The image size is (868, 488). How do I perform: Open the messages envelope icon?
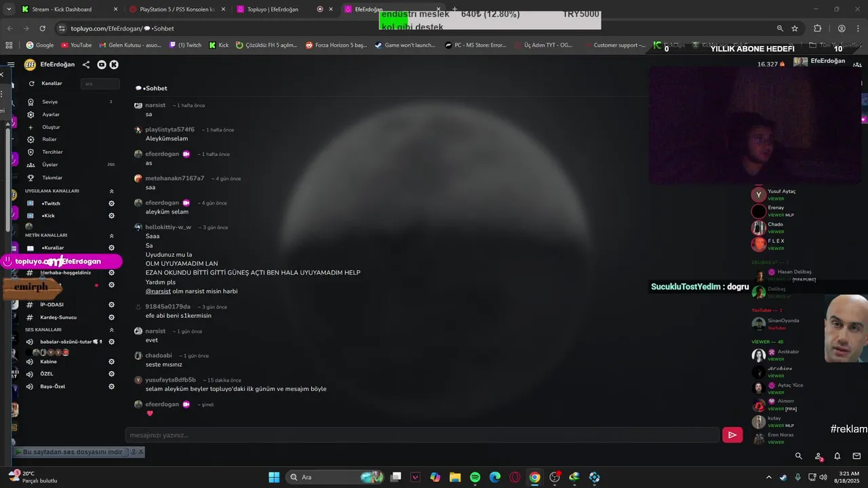[856, 456]
